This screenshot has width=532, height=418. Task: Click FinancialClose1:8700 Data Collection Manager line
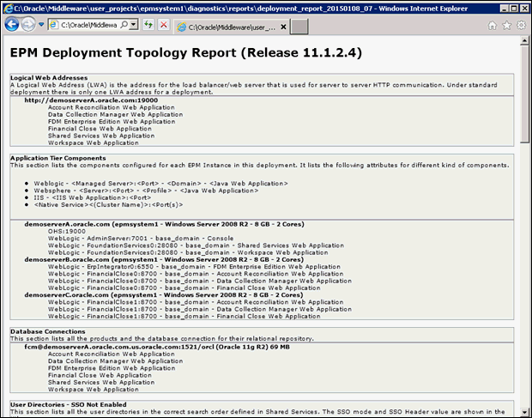tap(200, 310)
